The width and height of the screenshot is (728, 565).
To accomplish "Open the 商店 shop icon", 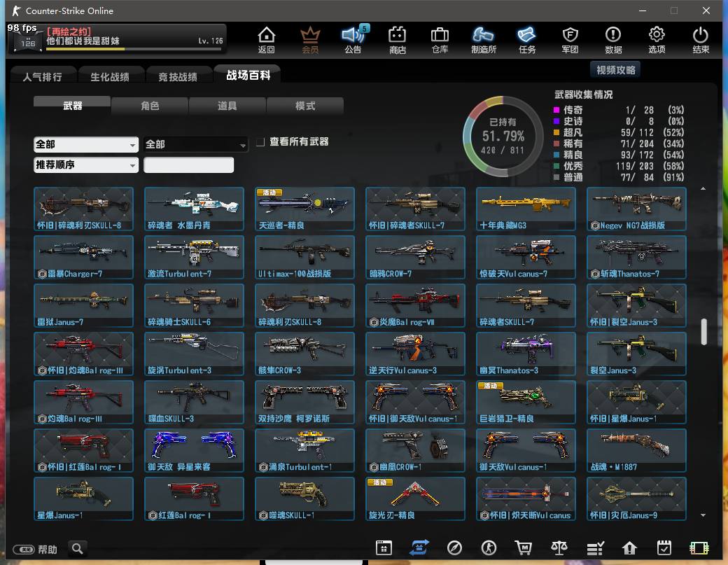I will (x=398, y=39).
